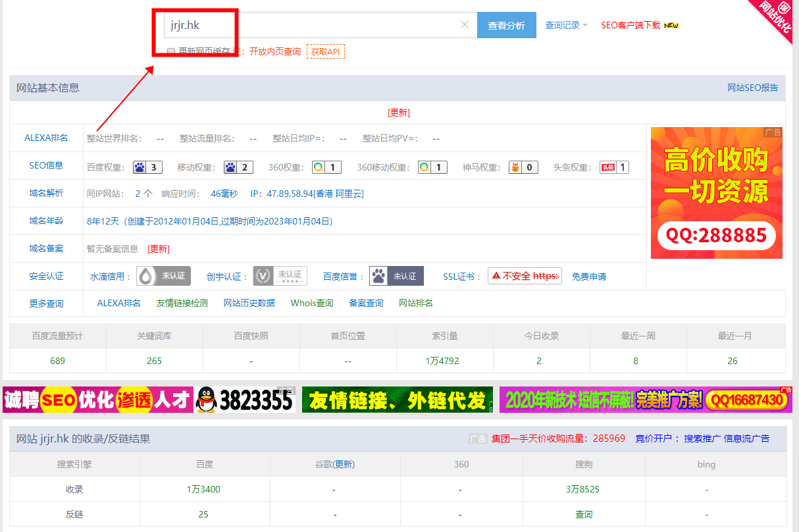Viewport: 799px width, 532px height.
Task: Click the keyword count 265
Action: [x=154, y=361]
